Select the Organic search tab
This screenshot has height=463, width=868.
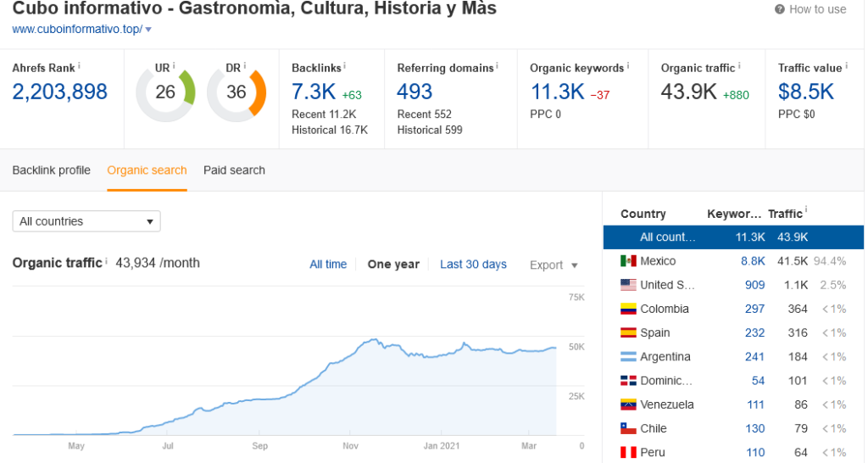[147, 170]
